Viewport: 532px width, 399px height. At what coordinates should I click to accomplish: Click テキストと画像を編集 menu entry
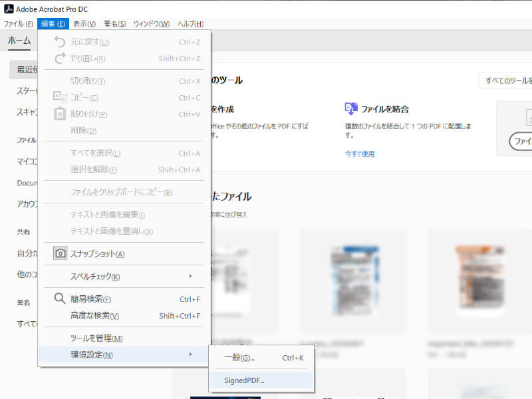coord(124,214)
